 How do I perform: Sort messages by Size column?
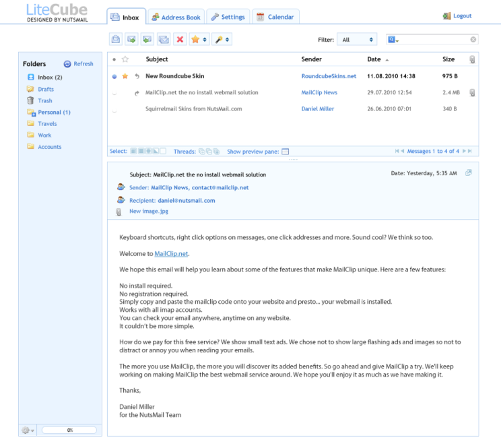click(448, 59)
